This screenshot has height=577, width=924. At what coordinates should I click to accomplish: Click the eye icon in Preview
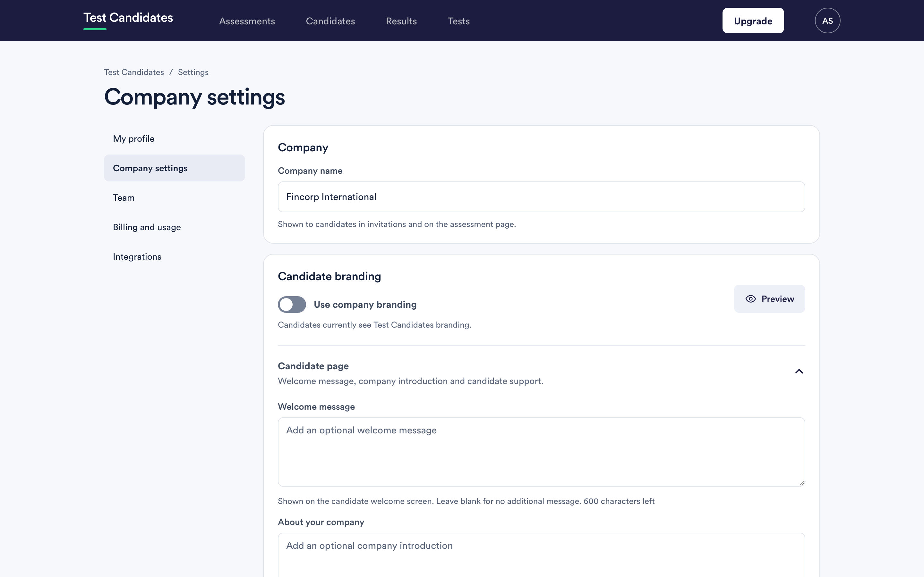click(750, 299)
